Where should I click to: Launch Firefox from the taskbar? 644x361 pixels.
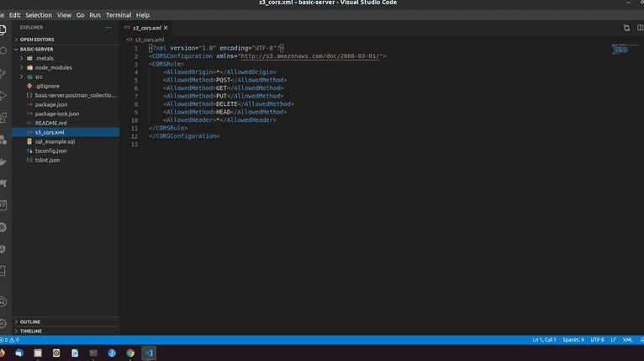(2, 353)
